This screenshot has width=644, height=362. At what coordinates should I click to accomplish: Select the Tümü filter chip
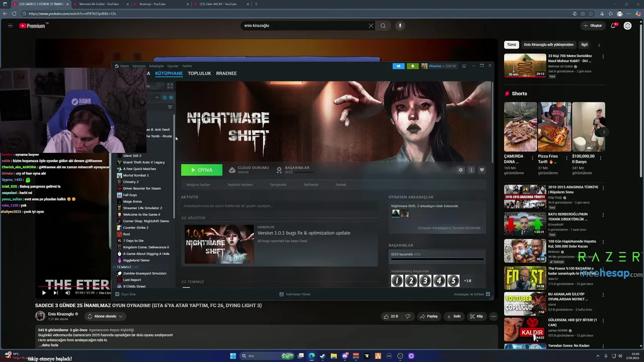point(512,45)
